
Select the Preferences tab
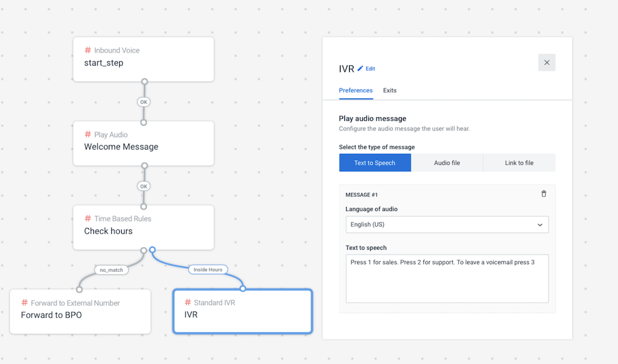click(x=355, y=90)
